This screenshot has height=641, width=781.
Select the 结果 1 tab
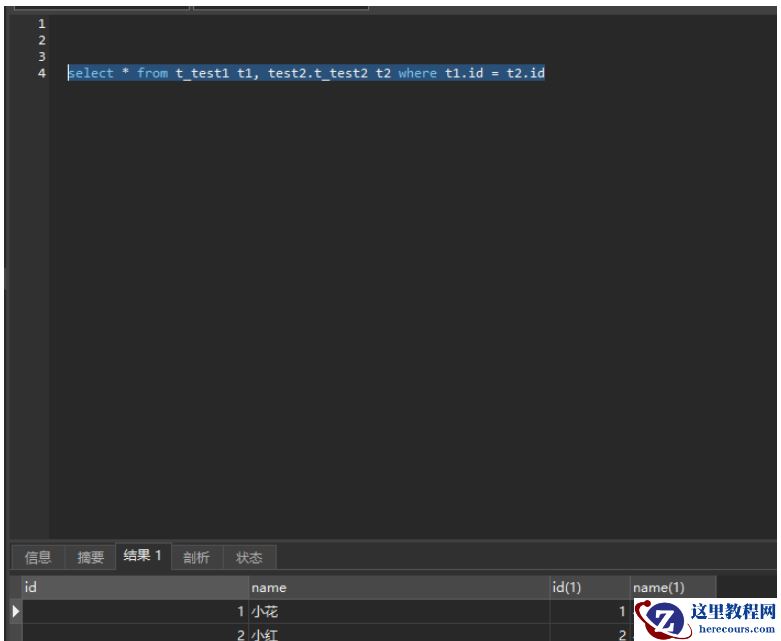(143, 555)
